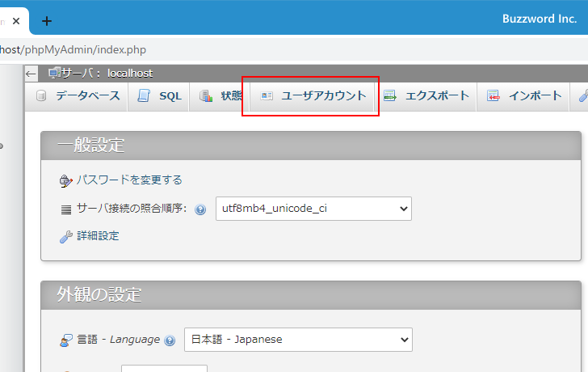Open the 状態 tab
The width and height of the screenshot is (588, 372).
pyautogui.click(x=220, y=96)
